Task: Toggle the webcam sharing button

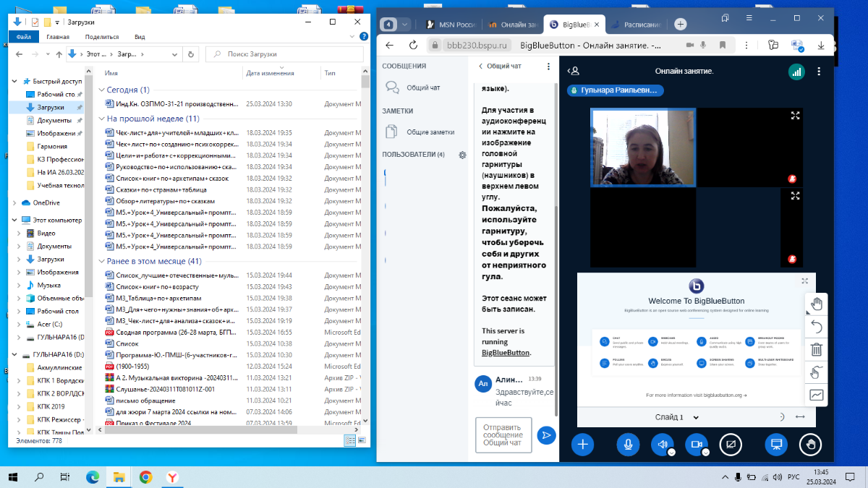Action: 696,445
